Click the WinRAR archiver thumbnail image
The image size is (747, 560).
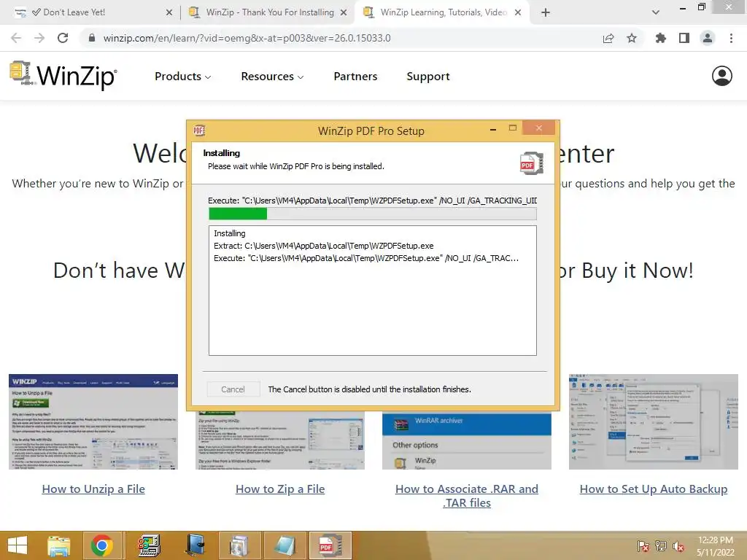pos(467,441)
